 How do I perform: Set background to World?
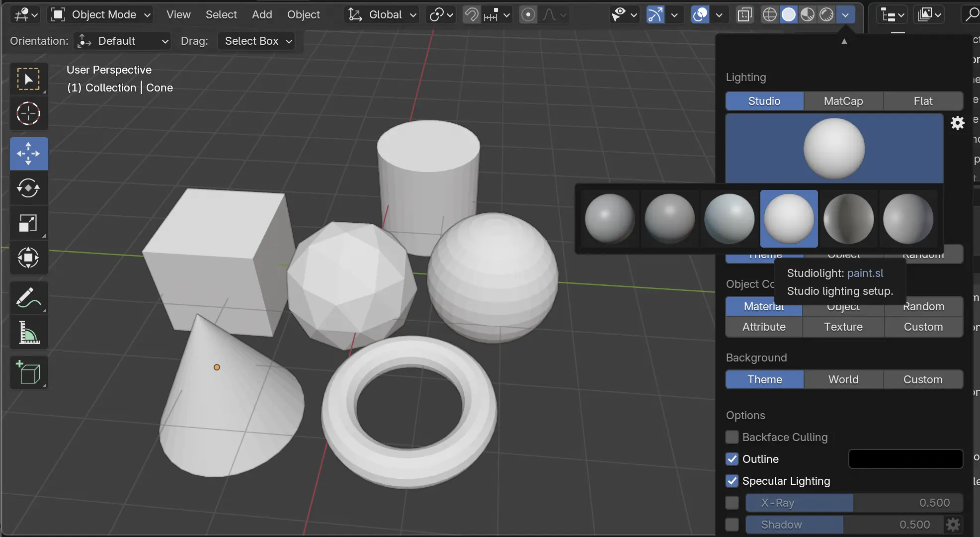[843, 379]
